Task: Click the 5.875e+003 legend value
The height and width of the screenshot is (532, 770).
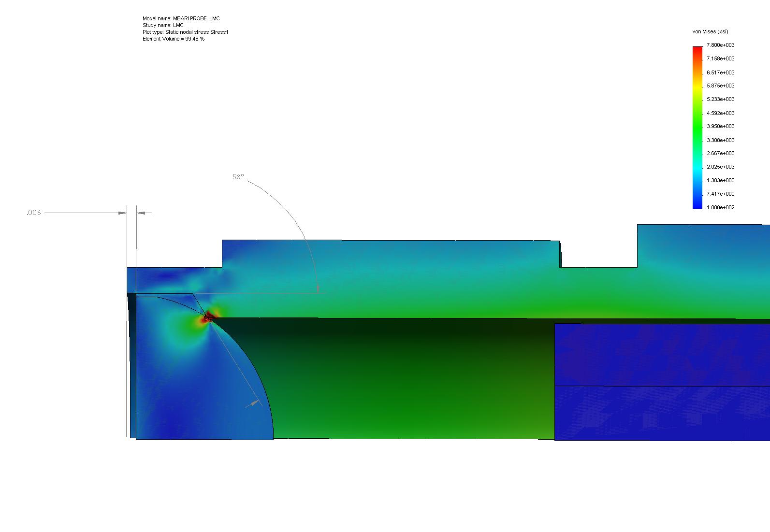Action: 720,86
